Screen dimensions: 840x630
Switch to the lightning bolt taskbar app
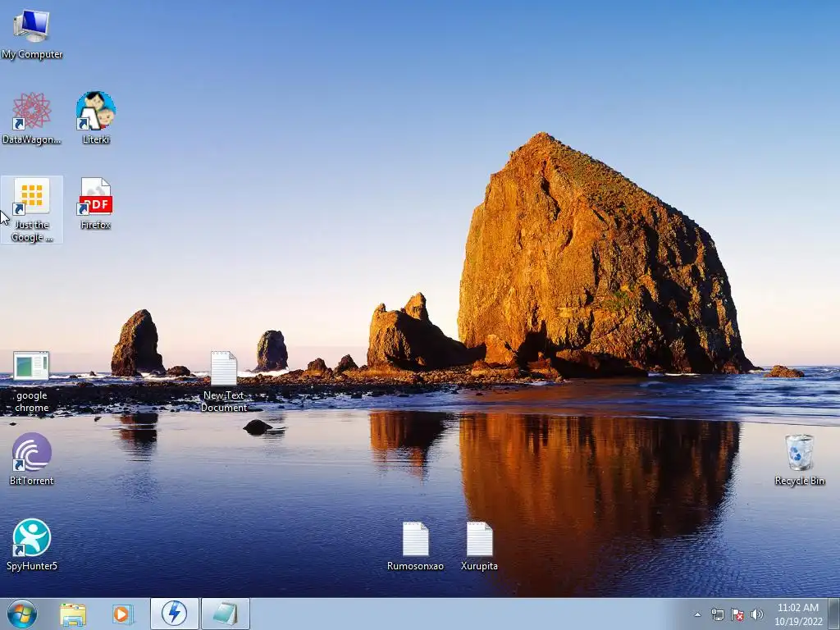pyautogui.click(x=175, y=614)
